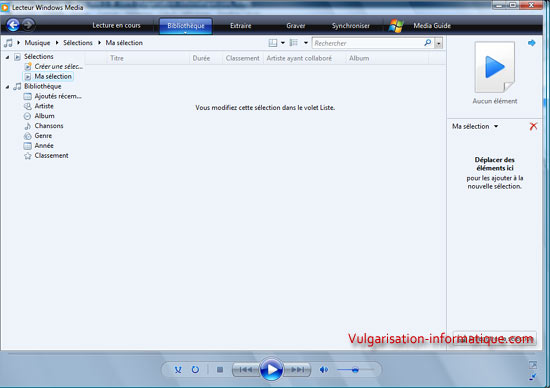Skip to previous track
Screen dimensions: 550x388
(246, 369)
